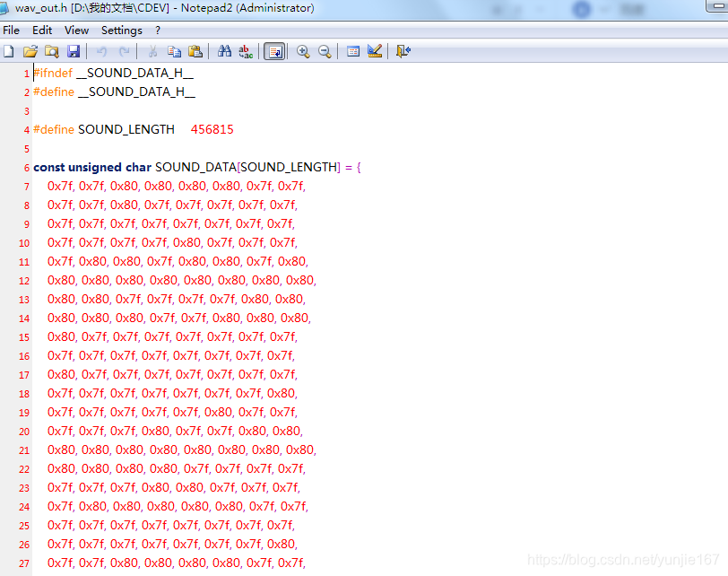
Task: Open the File menu
Action: click(11, 31)
